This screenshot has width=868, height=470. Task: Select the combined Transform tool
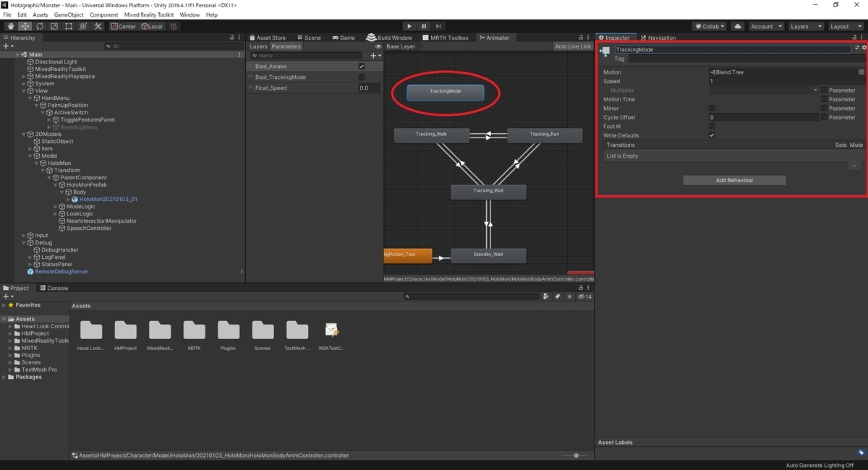pos(83,27)
